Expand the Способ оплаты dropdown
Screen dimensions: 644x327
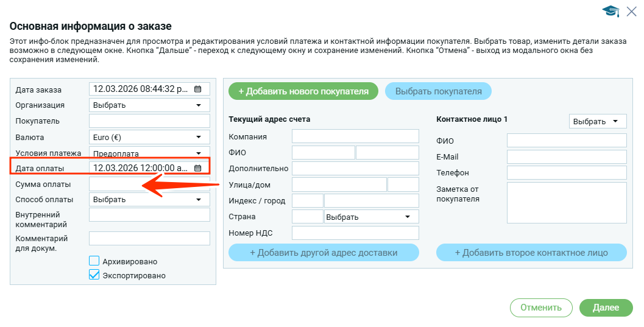coord(149,199)
